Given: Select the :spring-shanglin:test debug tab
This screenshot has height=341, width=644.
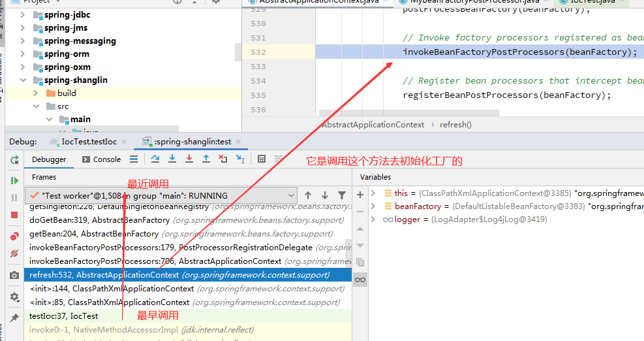Looking at the screenshot, I should pyautogui.click(x=187, y=142).
